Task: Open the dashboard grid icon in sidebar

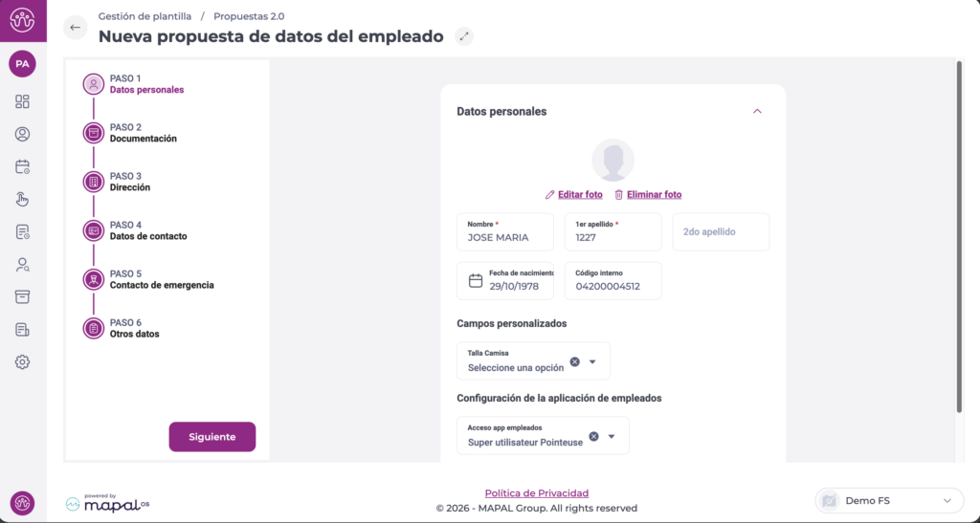Action: (22, 101)
